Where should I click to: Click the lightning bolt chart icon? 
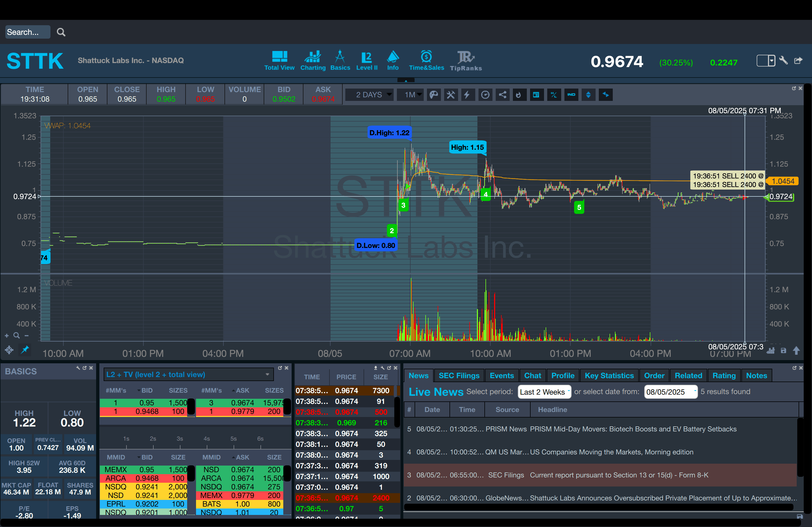pos(467,95)
